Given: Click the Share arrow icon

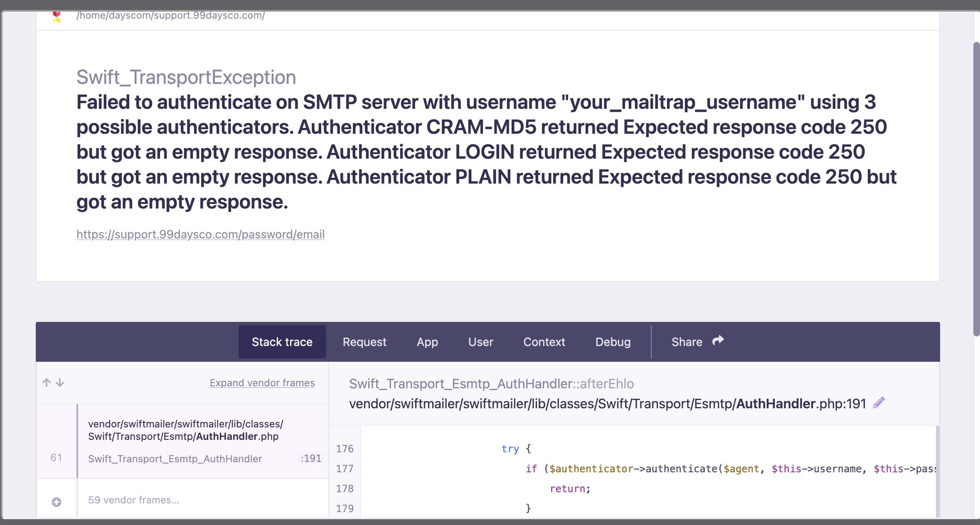Looking at the screenshot, I should click(718, 341).
